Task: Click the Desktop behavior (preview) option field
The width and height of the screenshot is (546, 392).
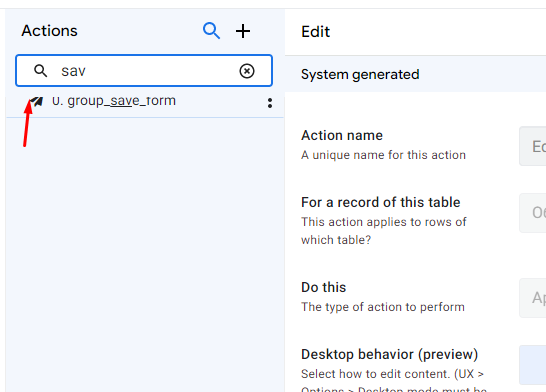Action: point(532,365)
